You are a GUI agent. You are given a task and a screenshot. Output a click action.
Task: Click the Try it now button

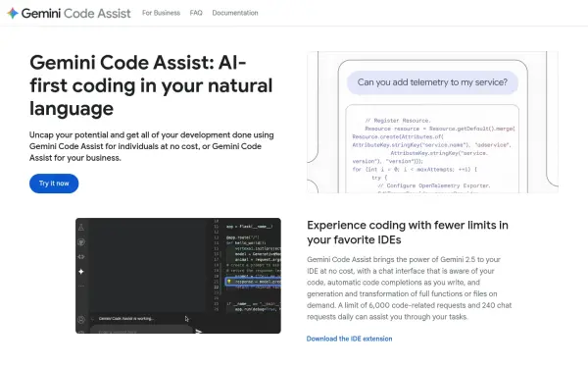[x=54, y=184]
